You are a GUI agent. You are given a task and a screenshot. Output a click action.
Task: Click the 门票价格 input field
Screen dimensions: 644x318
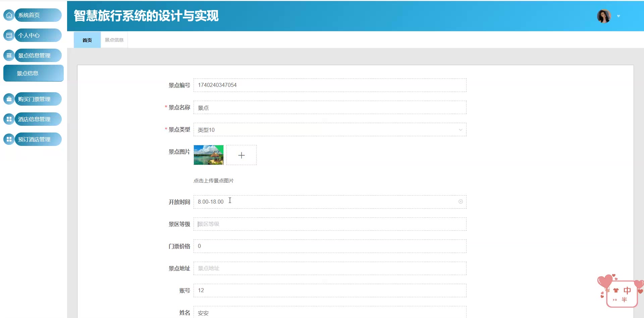click(330, 246)
